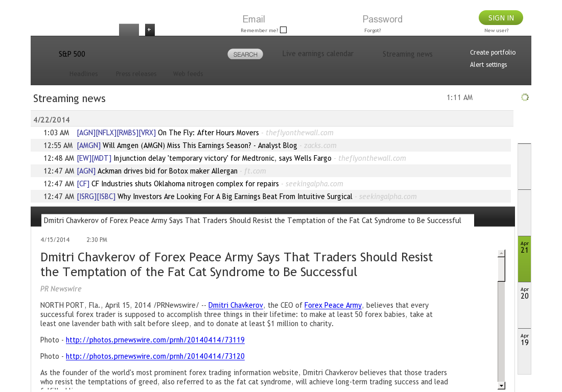562x392 pixels.
Task: Open CF Industries shuts Oklahoma headline
Action: coord(185,184)
